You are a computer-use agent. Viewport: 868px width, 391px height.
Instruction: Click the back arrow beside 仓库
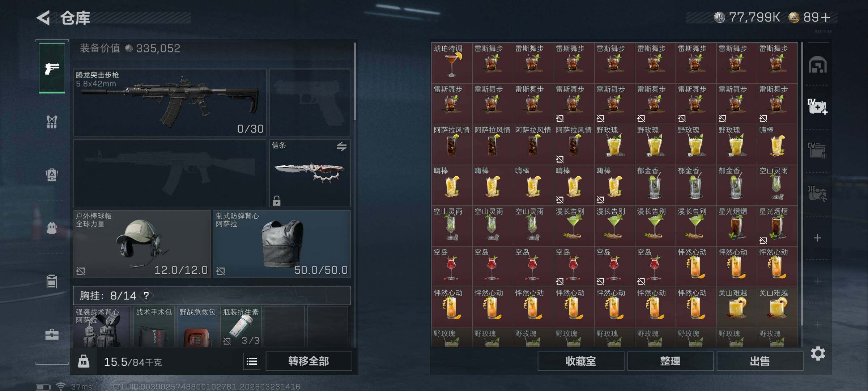[43, 18]
